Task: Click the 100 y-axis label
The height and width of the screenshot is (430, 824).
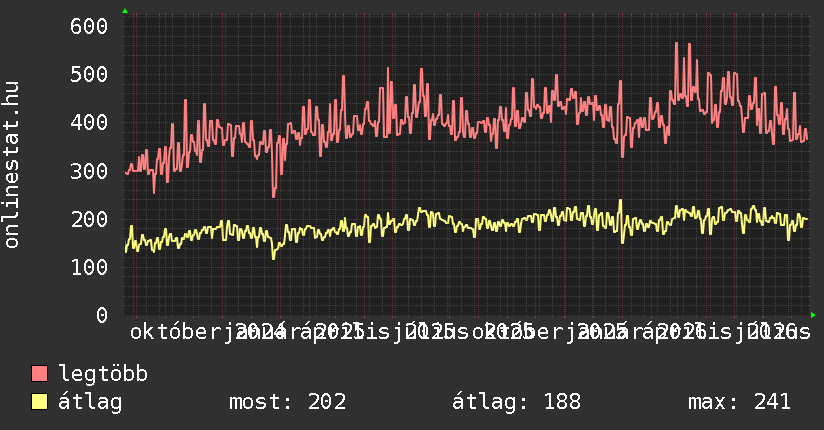Action: (89, 268)
